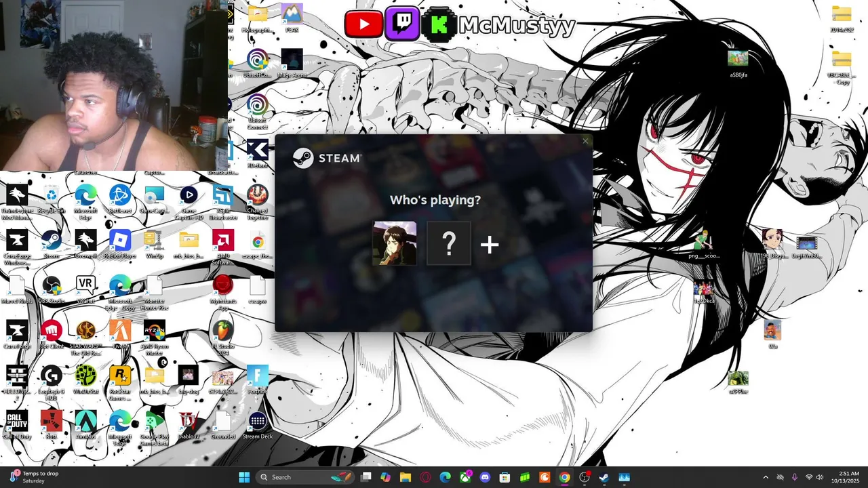Screen dimensions: 868x488
Task: Open Grounded desktop shortcut
Action: pos(223,426)
